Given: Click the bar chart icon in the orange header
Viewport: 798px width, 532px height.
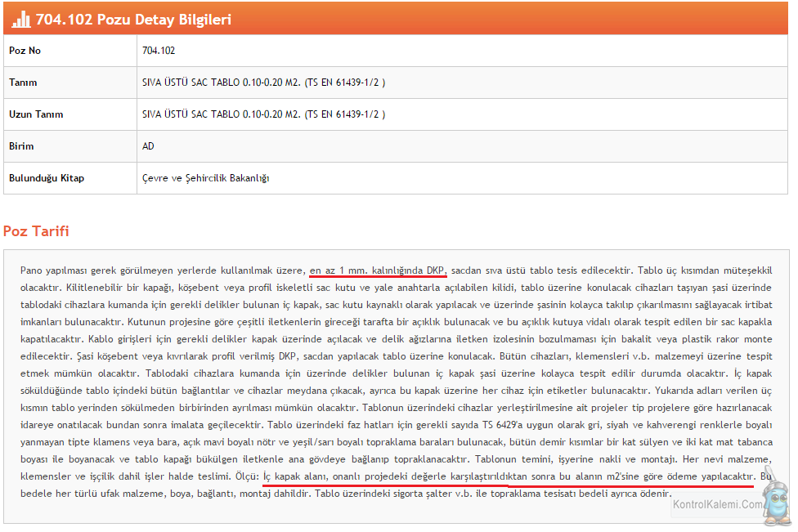Looking at the screenshot, I should click(x=21, y=20).
